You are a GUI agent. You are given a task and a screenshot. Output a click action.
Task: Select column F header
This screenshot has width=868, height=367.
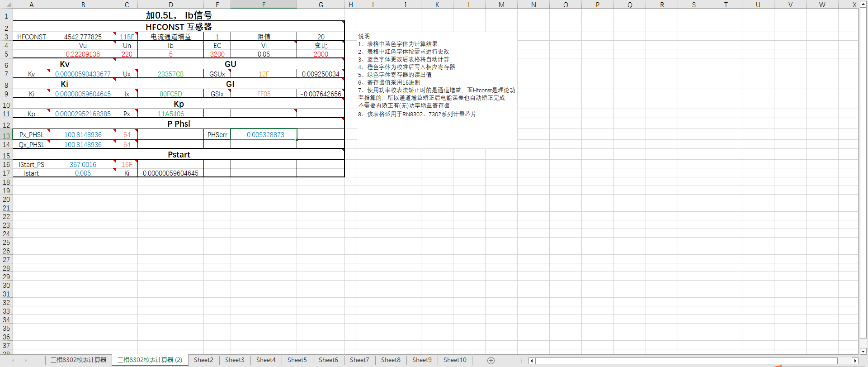tap(264, 5)
